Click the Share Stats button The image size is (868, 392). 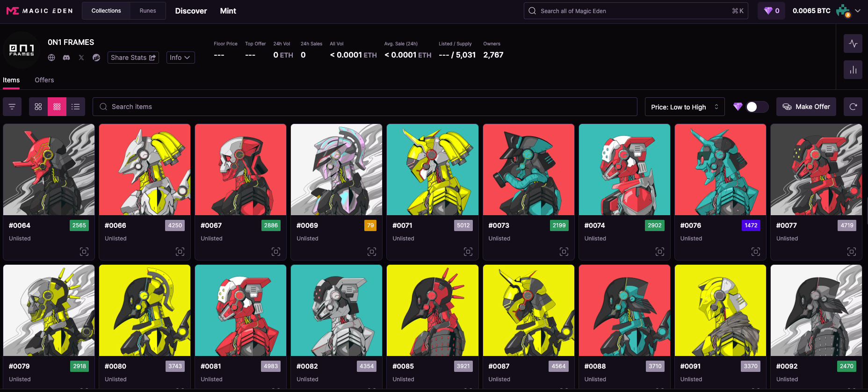click(133, 58)
